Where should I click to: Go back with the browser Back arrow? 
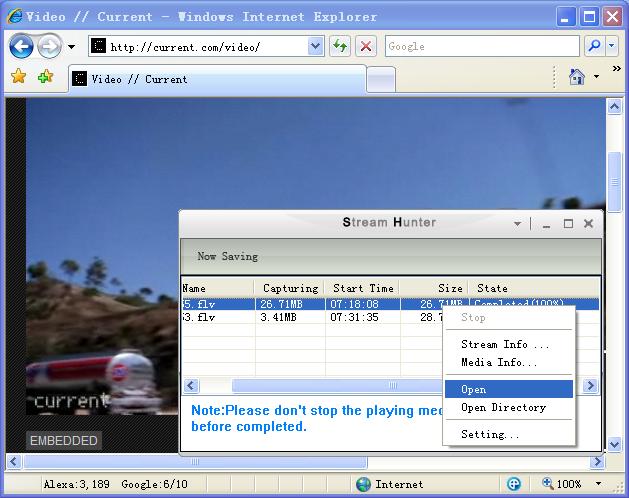point(21,47)
